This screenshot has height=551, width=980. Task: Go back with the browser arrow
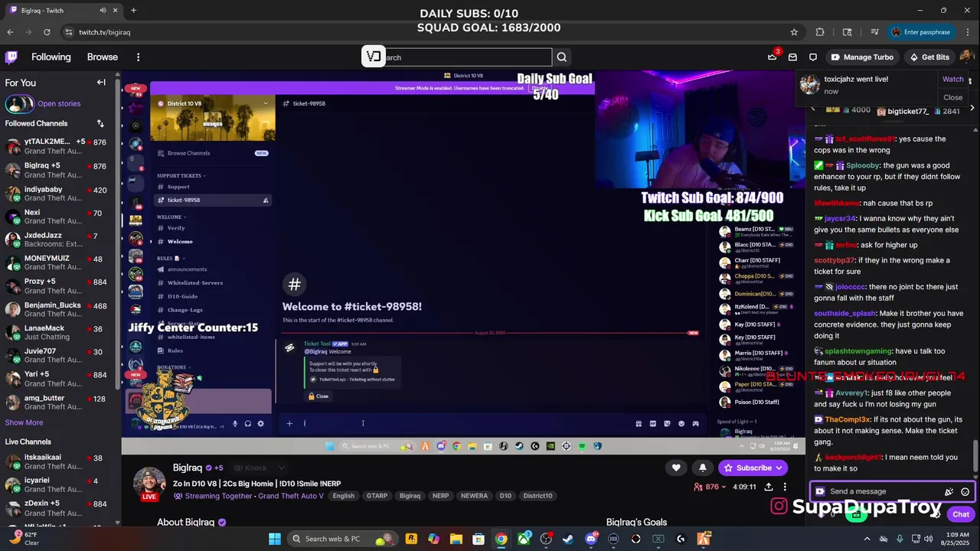coord(10,32)
